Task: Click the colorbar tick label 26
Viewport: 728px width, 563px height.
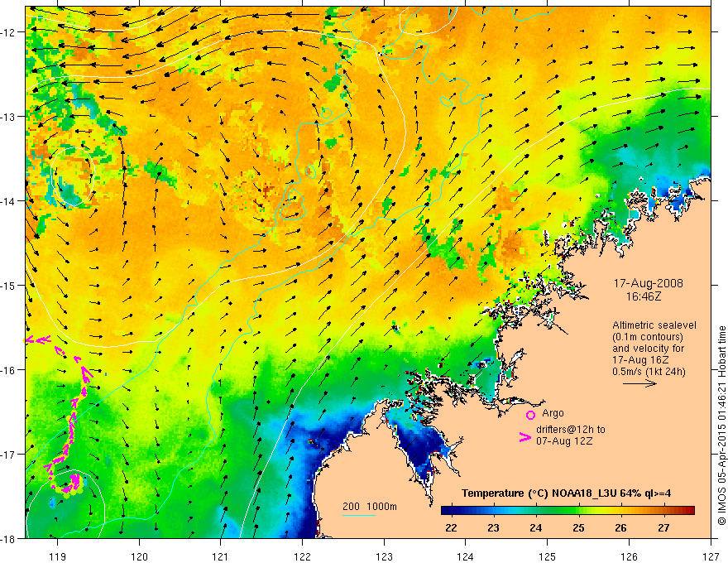Action: pyautogui.click(x=620, y=527)
